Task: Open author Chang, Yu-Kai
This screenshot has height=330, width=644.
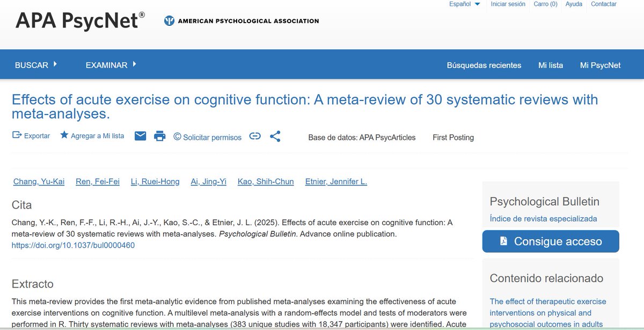Action: 39,182
